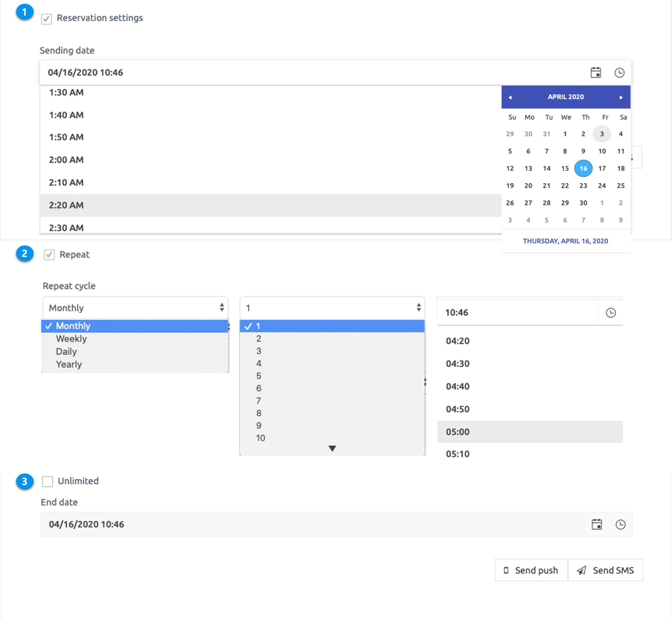Viewport: 672px width, 619px height.
Task: Open the repeat count dropdown showing 1
Action: tap(332, 308)
